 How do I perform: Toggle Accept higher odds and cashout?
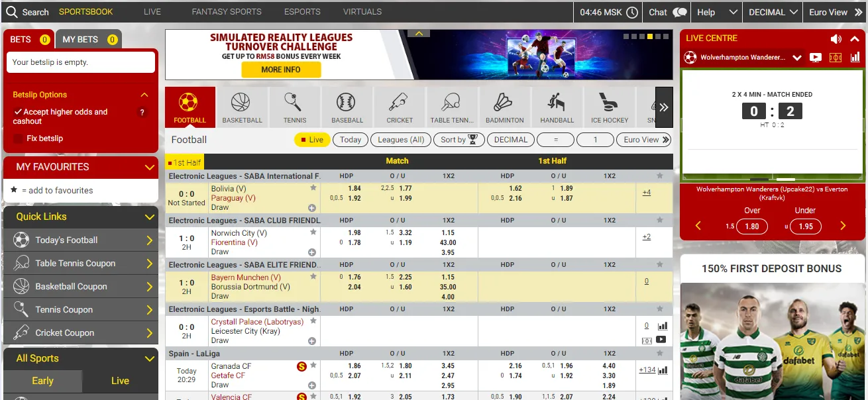click(x=18, y=112)
